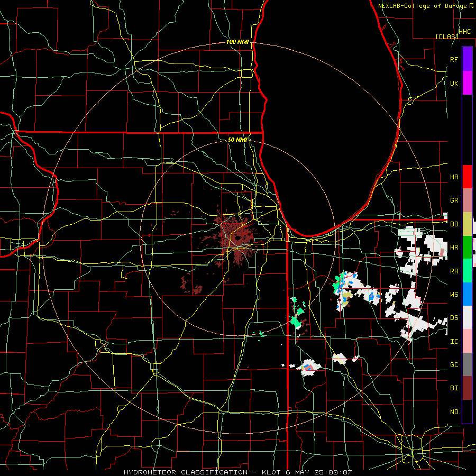Viewport: 476px width, 476px height.
Task: Click the ND black legend swatch
Action: point(467,411)
